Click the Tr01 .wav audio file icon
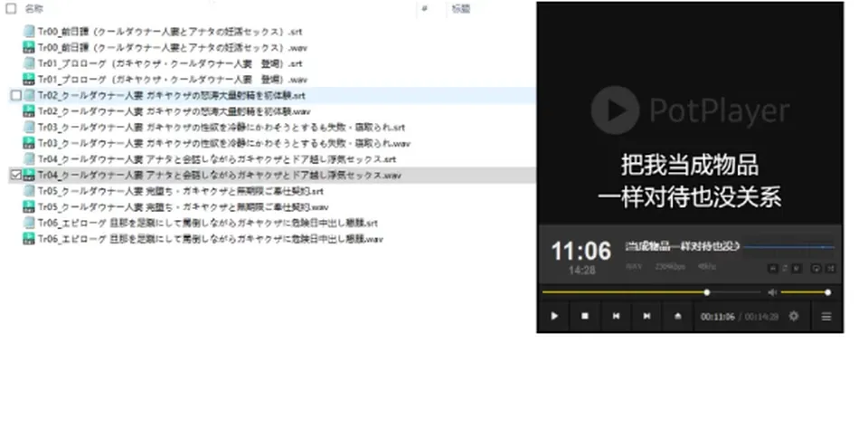Screen dimensions: 868x429 pyautogui.click(x=29, y=80)
